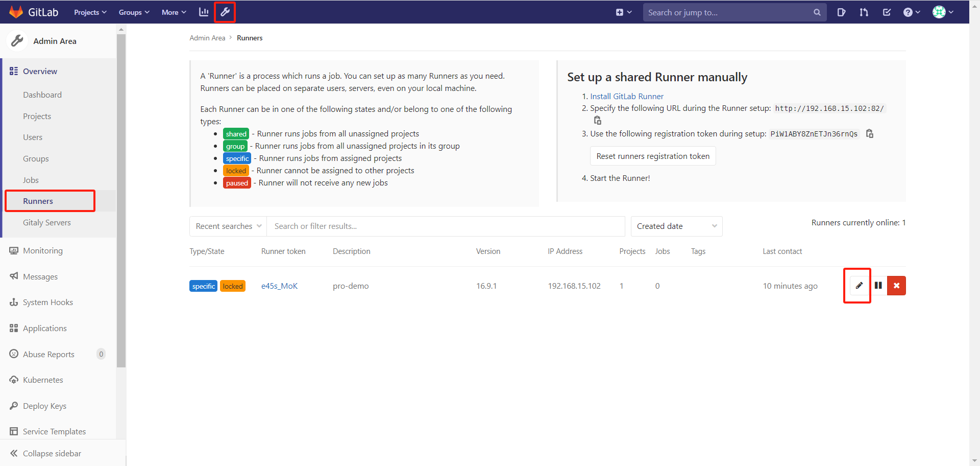Open the Install GitLab Runner link
The image size is (980, 466).
(x=626, y=96)
